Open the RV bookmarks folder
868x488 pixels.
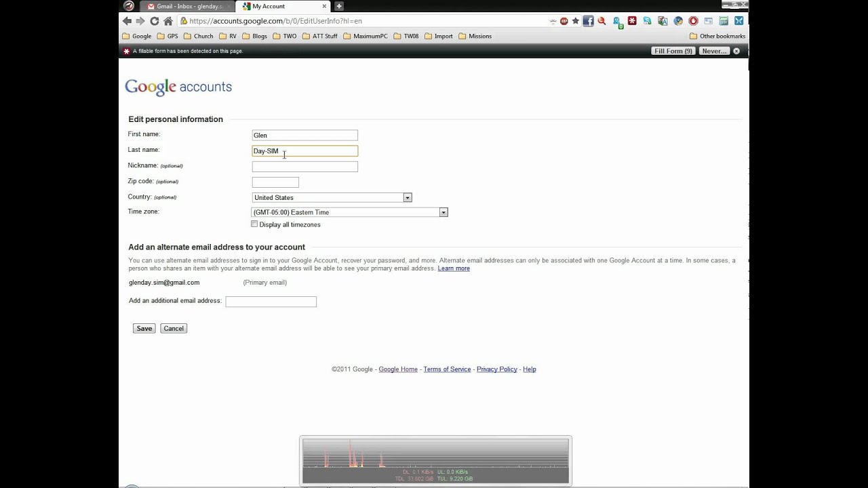point(228,36)
